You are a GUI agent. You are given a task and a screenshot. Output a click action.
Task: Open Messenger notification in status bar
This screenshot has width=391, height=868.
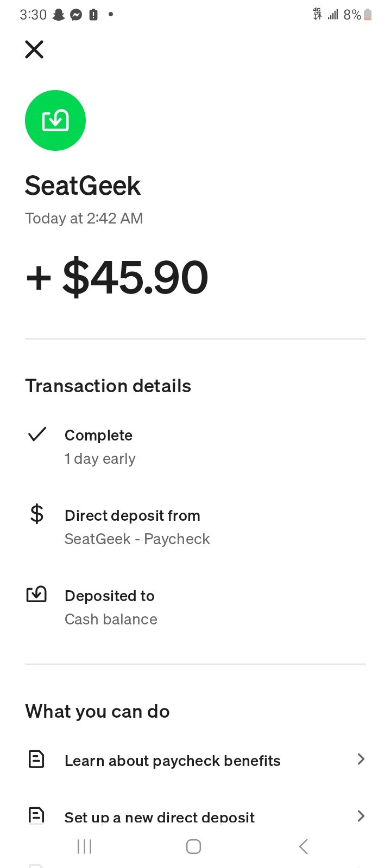click(x=76, y=15)
